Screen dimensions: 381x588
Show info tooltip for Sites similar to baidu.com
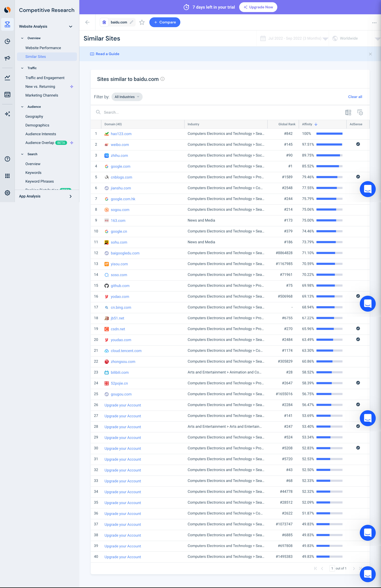point(162,79)
